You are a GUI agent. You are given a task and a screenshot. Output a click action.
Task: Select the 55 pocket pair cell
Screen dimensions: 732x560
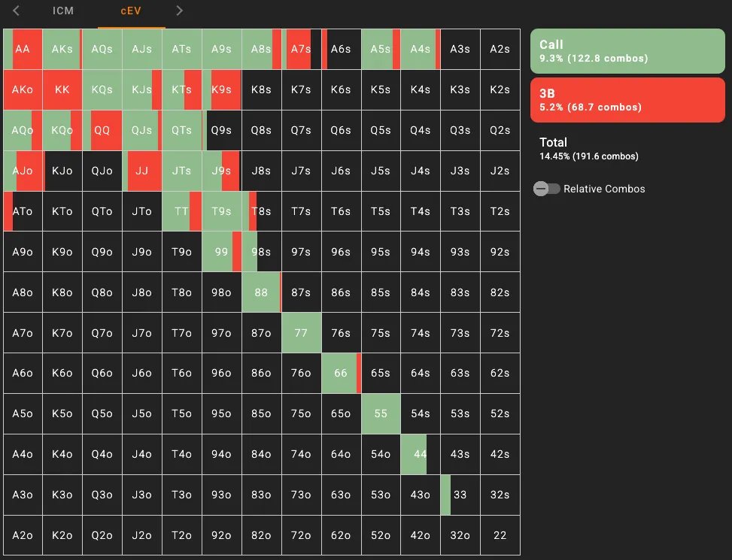pos(381,414)
